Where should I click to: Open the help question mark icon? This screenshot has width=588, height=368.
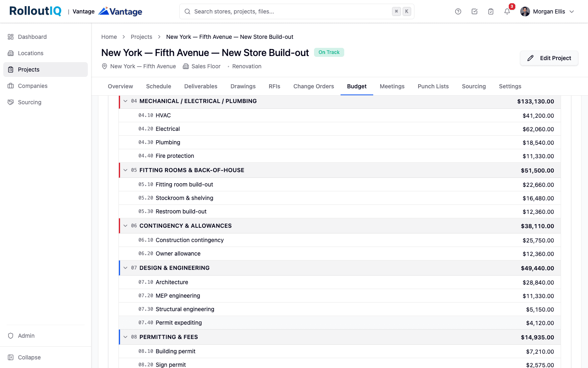(458, 11)
